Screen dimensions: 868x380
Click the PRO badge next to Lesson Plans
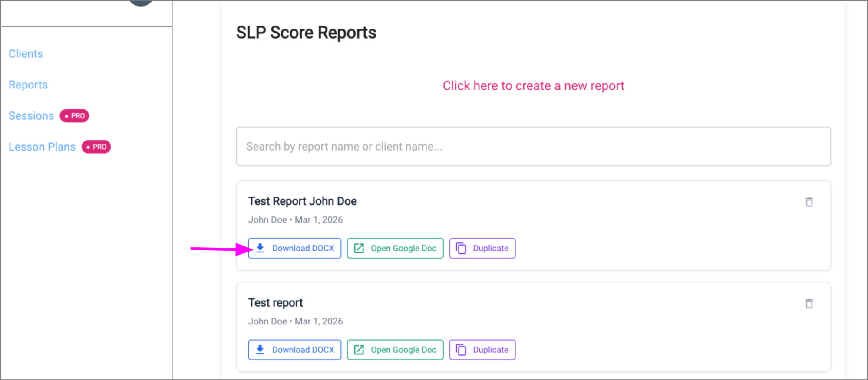point(96,147)
